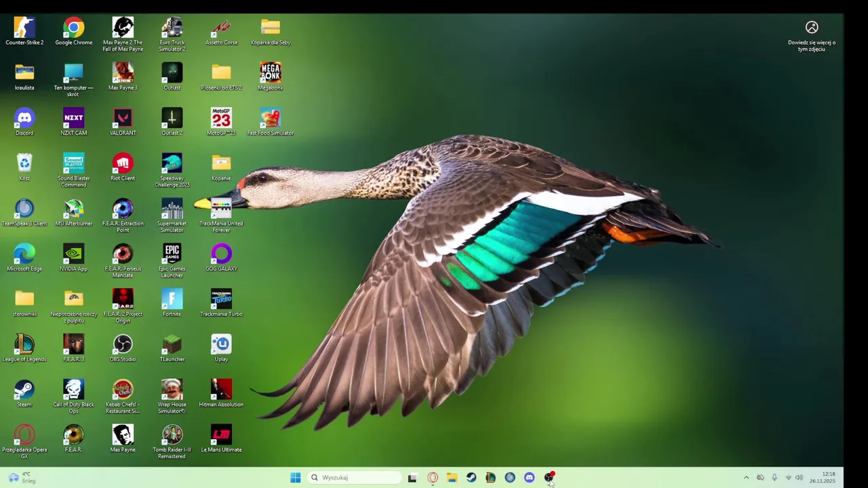Select Koparka dla Seby folder

click(271, 32)
